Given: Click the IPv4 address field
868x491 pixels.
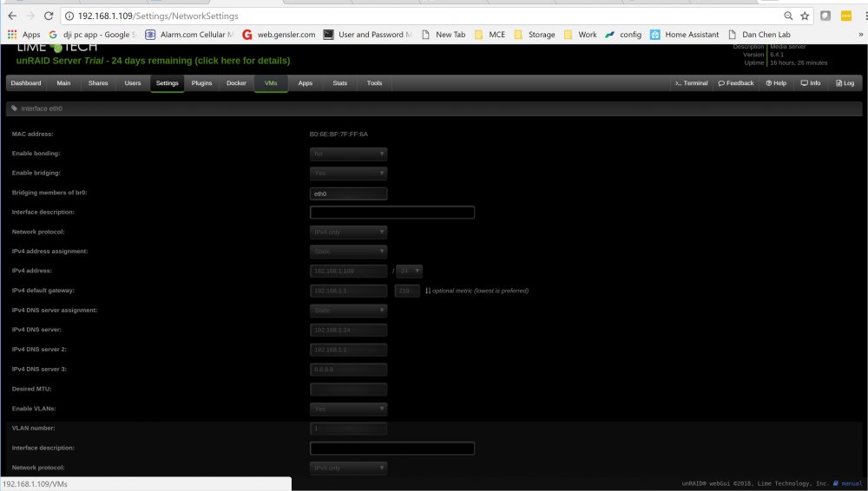Looking at the screenshot, I should tap(348, 272).
